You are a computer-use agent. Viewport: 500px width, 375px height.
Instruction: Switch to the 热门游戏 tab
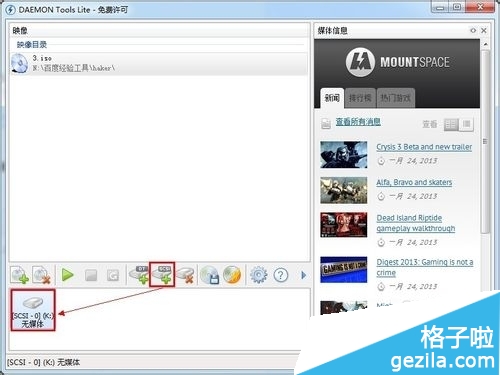(396, 98)
